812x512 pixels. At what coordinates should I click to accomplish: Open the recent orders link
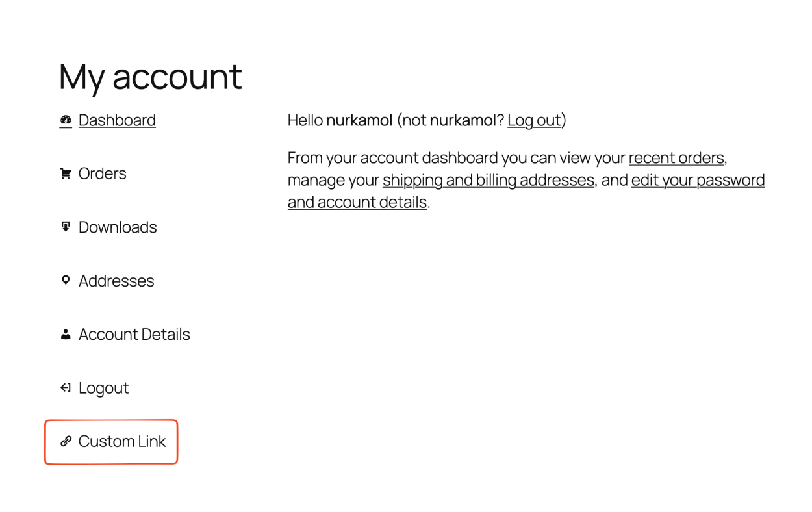[x=676, y=158]
